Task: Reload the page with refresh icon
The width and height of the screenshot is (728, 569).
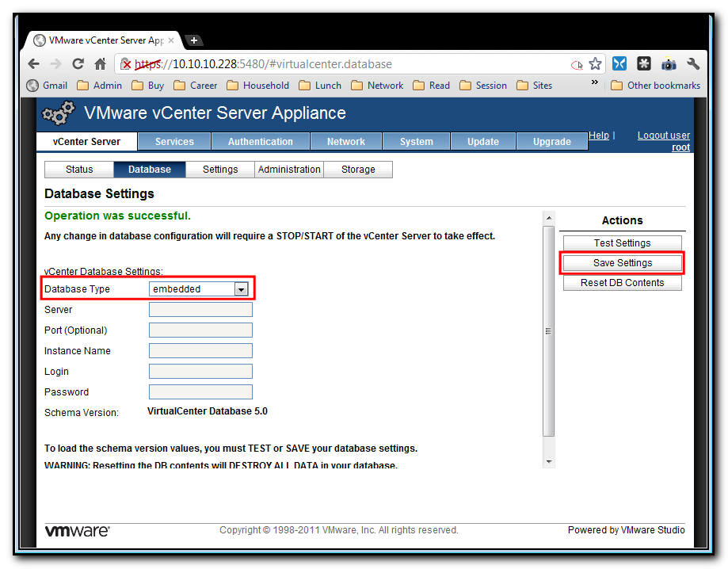Action: click(x=78, y=63)
